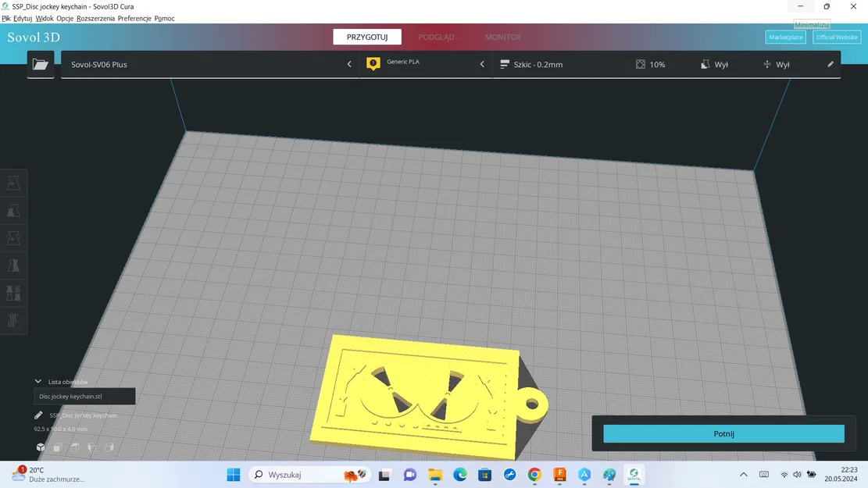This screenshot has height=488, width=868.
Task: Switch to the PRZYGOTUJ stage tab
Action: [367, 37]
